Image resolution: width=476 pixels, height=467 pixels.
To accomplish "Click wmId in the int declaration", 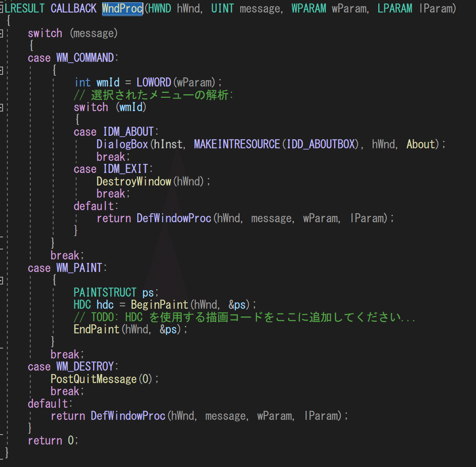I will tap(108, 83).
